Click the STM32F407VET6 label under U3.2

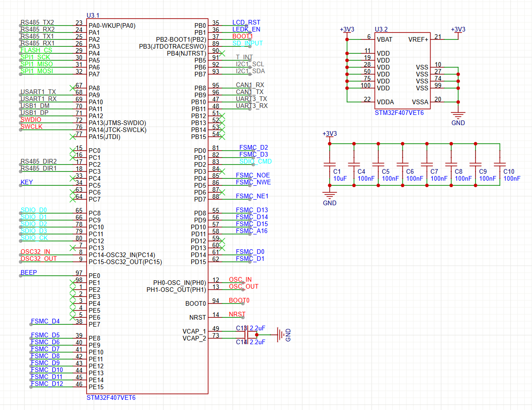coord(399,113)
